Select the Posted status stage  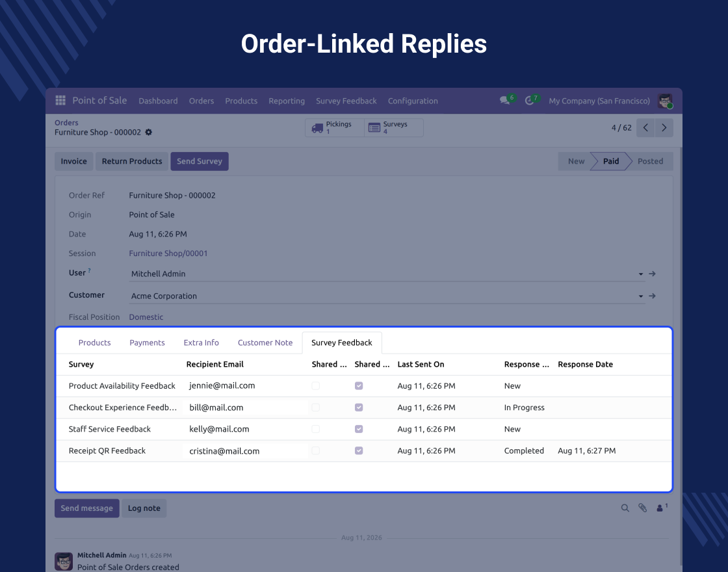click(x=650, y=161)
